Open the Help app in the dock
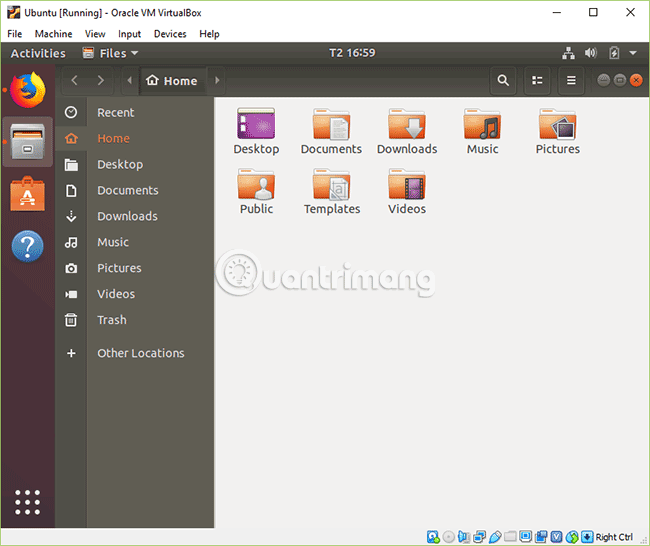 point(28,246)
